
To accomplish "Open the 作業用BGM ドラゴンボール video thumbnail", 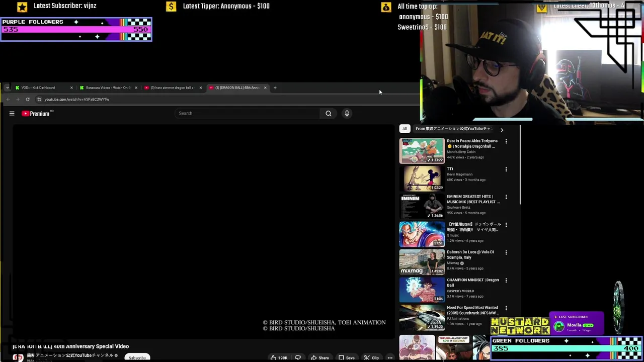I will point(422,234).
